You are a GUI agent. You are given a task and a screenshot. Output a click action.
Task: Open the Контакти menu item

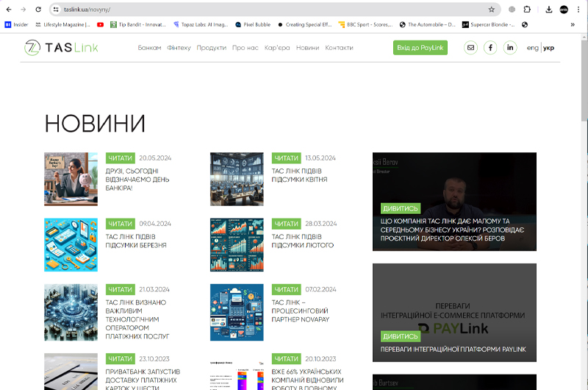[x=339, y=48]
